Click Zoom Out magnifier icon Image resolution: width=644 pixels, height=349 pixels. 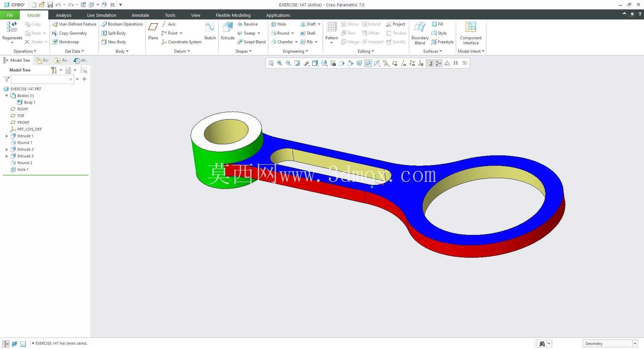pyautogui.click(x=288, y=63)
